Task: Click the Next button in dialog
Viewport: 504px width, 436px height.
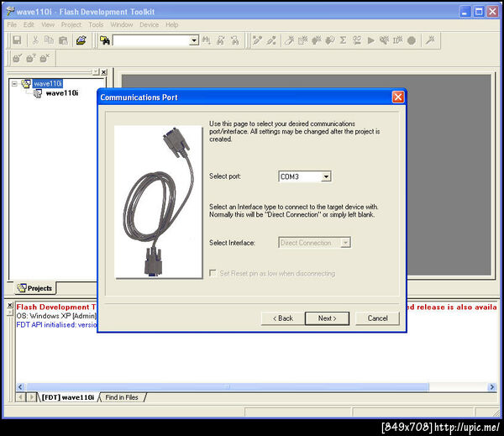Action: pos(327,318)
